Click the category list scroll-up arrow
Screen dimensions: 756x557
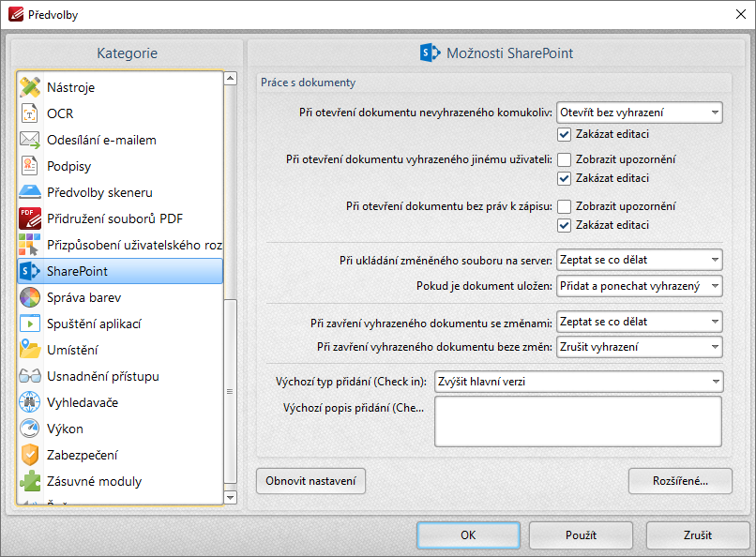tap(231, 78)
